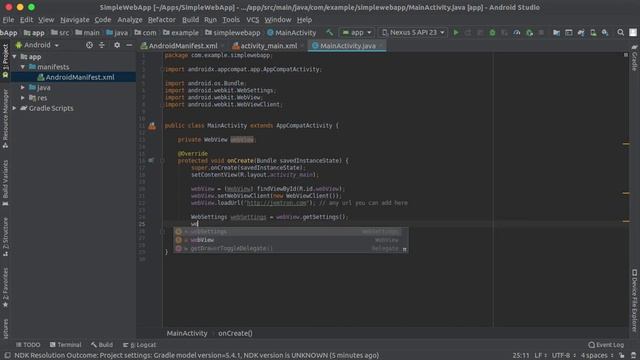The width and height of the screenshot is (640, 360).
Task: Open the Gradle panel on right edge
Action: (x=634, y=58)
